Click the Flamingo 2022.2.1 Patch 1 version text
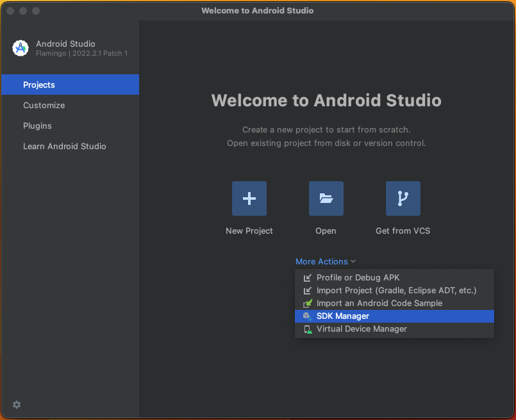The height and width of the screenshot is (420, 516). (81, 53)
